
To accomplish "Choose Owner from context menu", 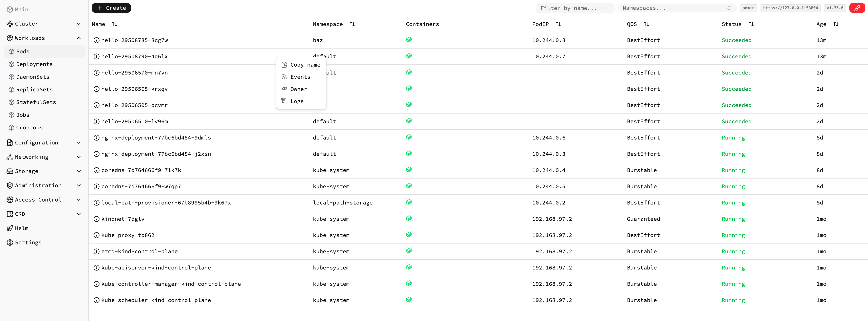I will 301,89.
